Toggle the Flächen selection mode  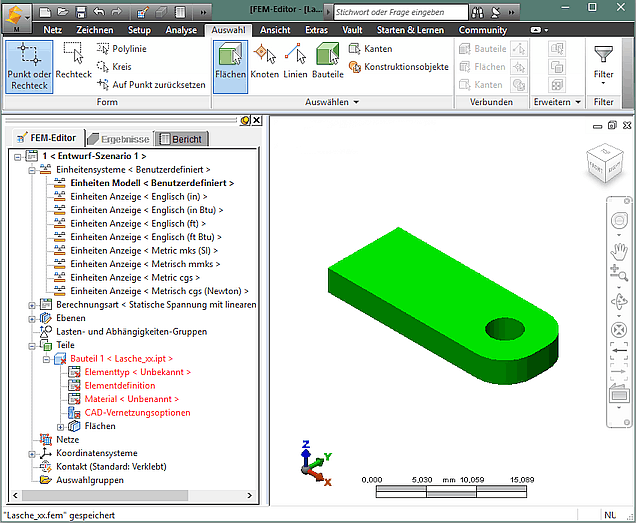[x=231, y=62]
